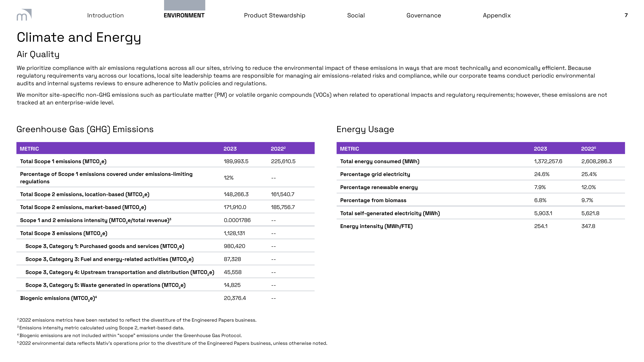Select Scope 2 location-based value 148,266.3

[x=236, y=194]
